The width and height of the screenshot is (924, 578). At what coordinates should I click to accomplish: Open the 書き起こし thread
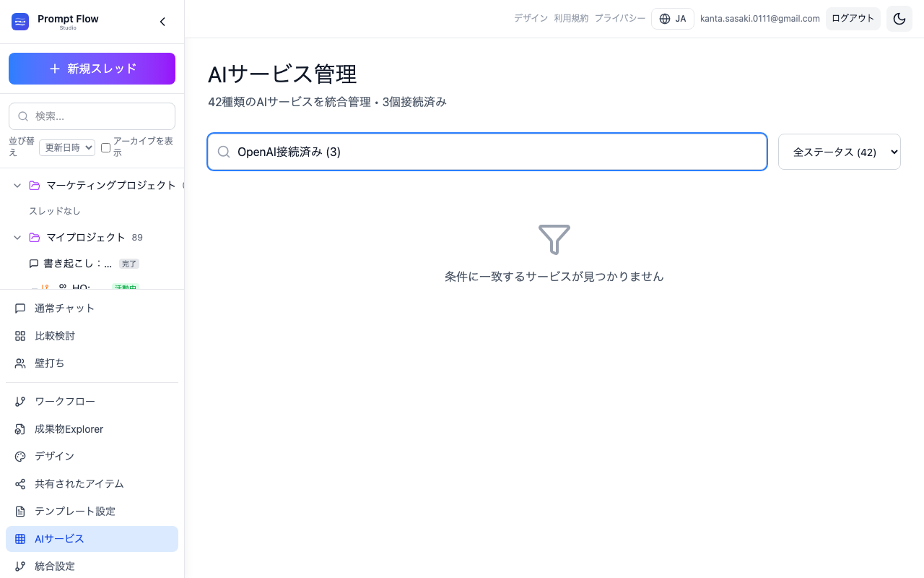pos(77,264)
